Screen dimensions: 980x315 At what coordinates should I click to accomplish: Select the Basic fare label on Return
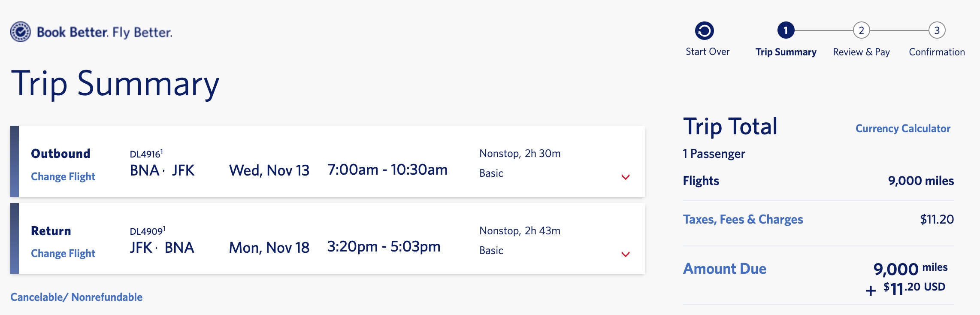(x=490, y=250)
